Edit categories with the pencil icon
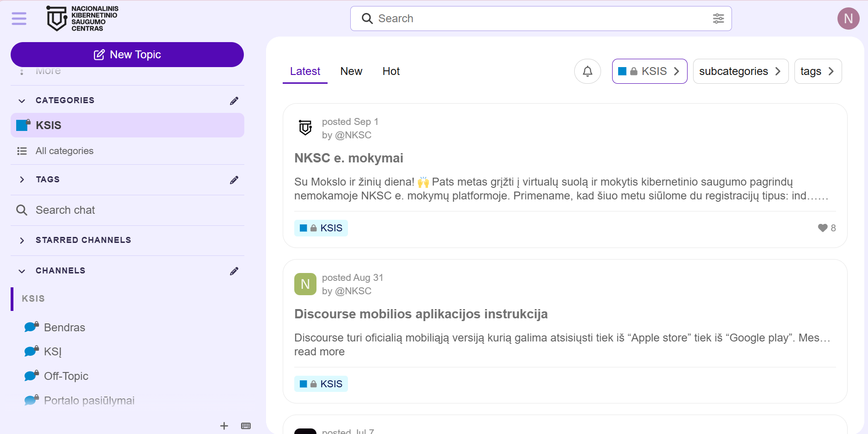Viewport: 868px width, 434px height. [234, 100]
